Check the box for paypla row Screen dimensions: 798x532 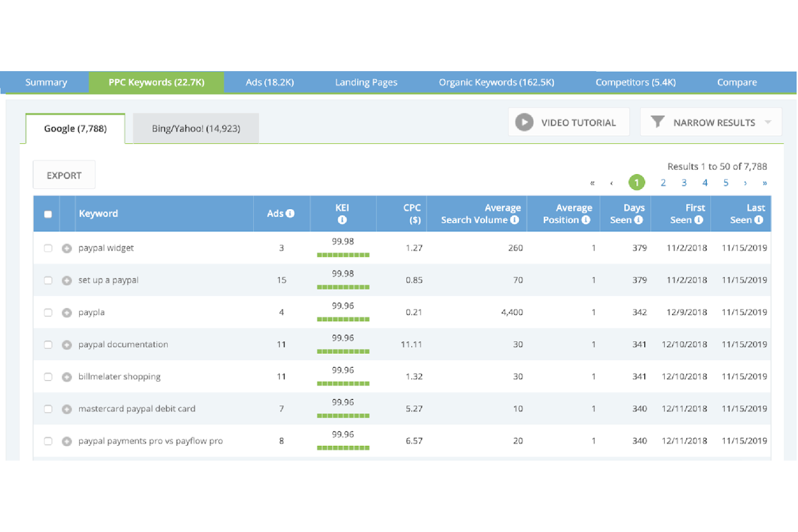(x=48, y=313)
